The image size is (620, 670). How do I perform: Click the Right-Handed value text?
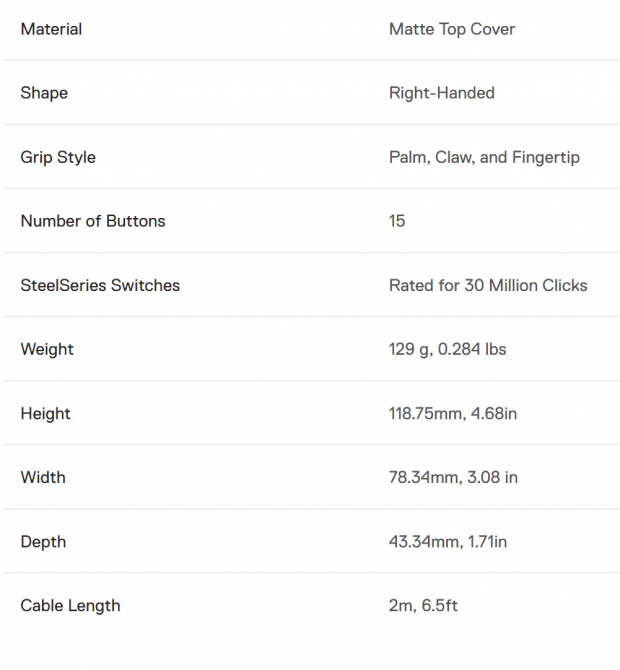441,93
